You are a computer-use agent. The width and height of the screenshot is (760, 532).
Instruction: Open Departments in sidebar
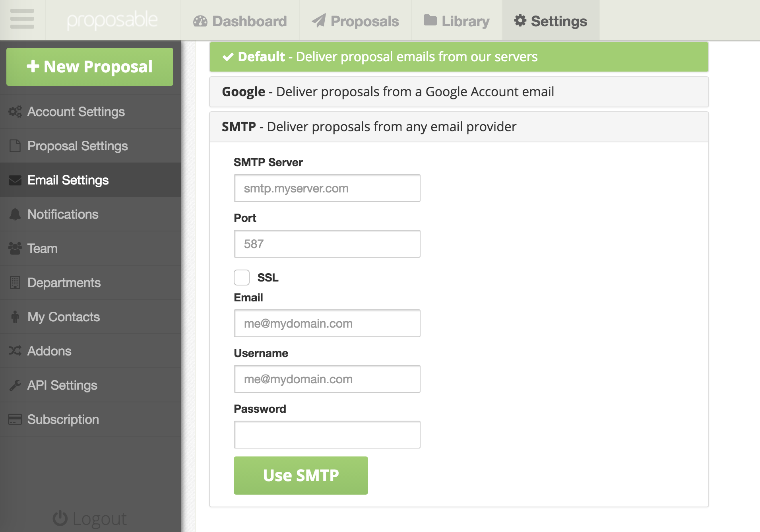[x=91, y=283]
